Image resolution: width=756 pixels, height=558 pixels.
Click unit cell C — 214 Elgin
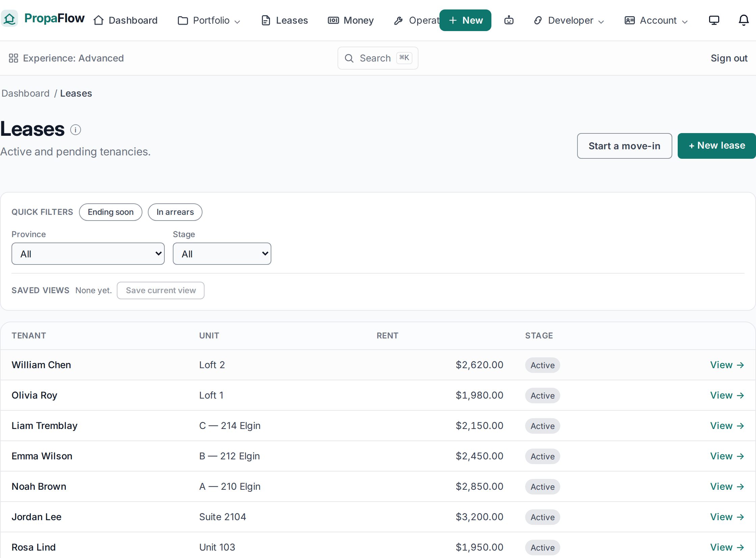coord(230,426)
